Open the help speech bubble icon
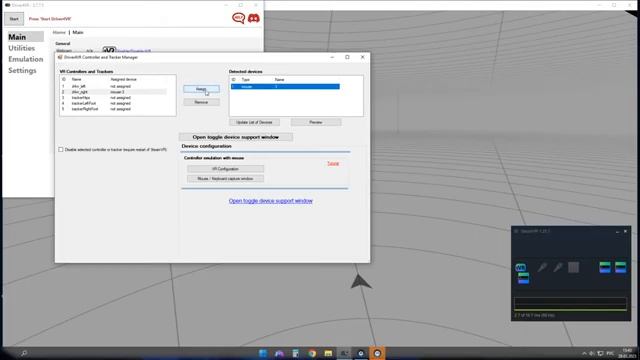The height and width of the screenshot is (360, 640). click(238, 18)
